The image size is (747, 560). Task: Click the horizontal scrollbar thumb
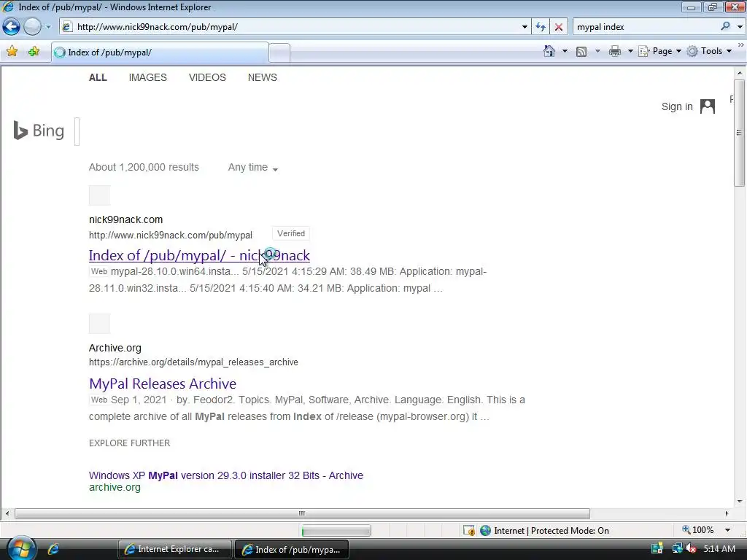click(302, 513)
